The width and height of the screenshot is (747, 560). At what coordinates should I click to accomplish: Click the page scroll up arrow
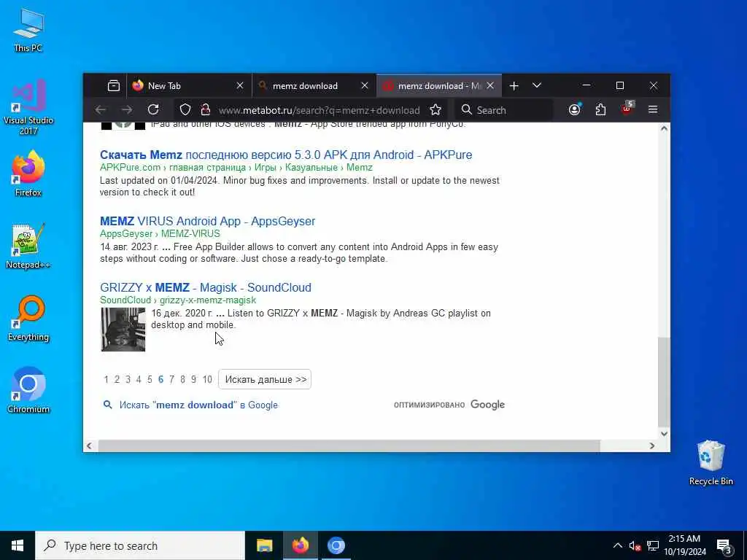(x=664, y=128)
